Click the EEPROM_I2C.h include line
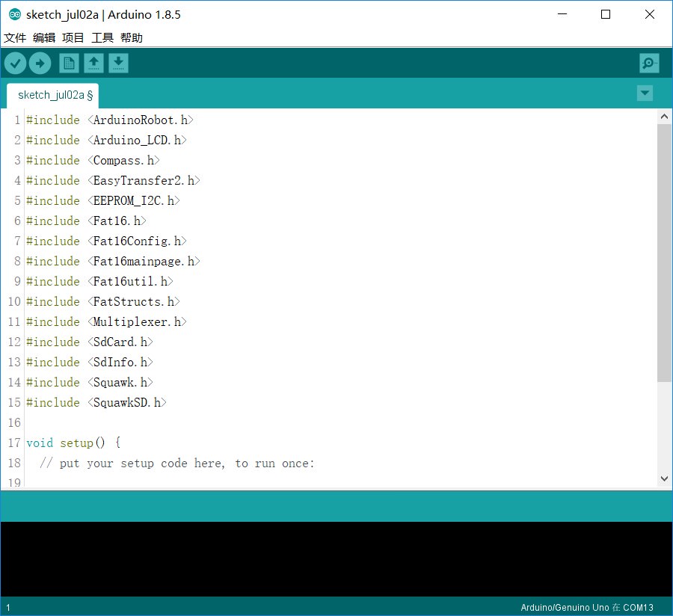Image resolution: width=673 pixels, height=616 pixels. pos(103,201)
